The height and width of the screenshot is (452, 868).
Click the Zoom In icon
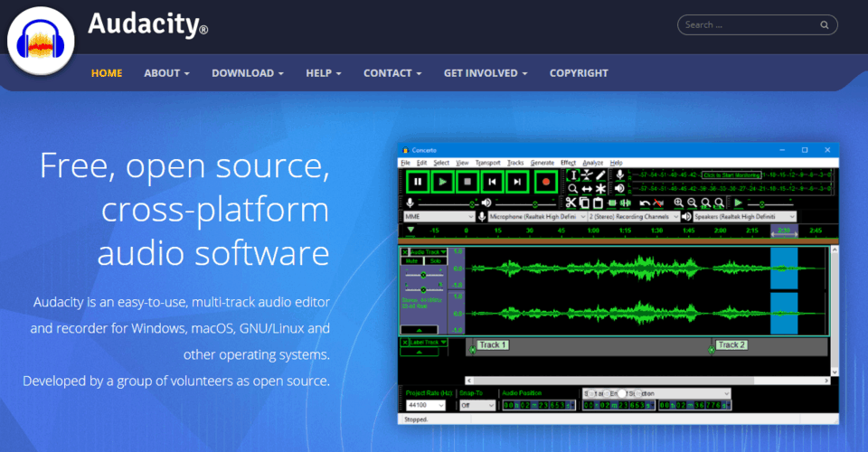[679, 203]
